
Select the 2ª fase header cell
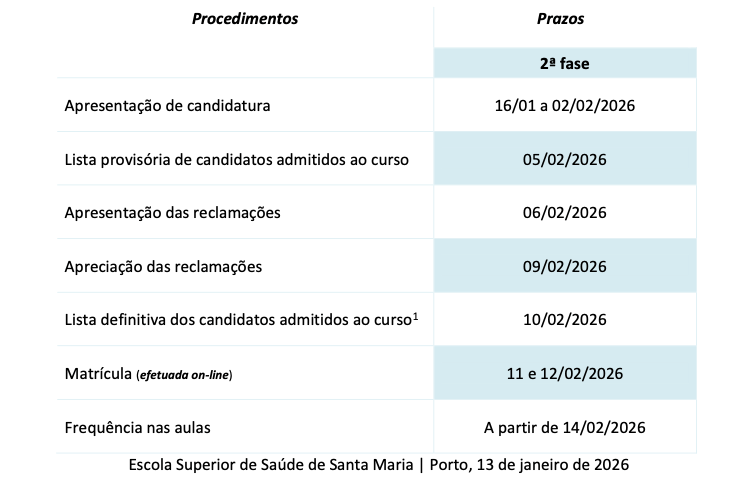click(565, 62)
